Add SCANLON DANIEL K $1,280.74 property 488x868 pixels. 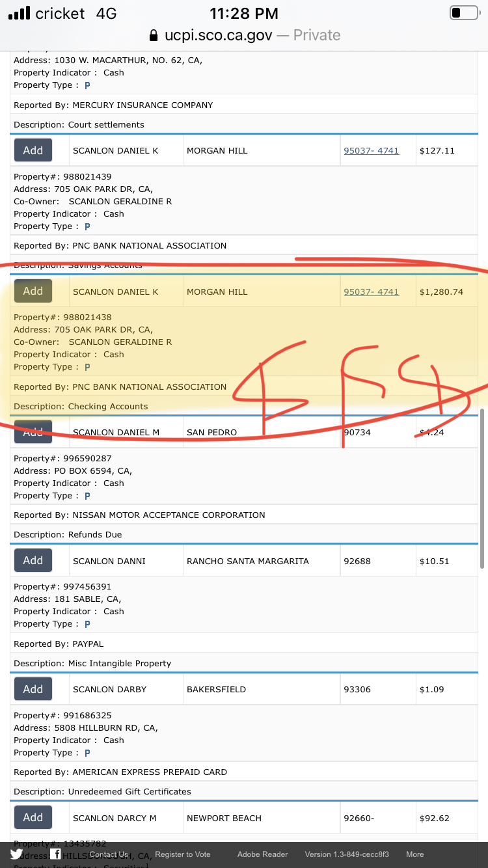click(33, 292)
